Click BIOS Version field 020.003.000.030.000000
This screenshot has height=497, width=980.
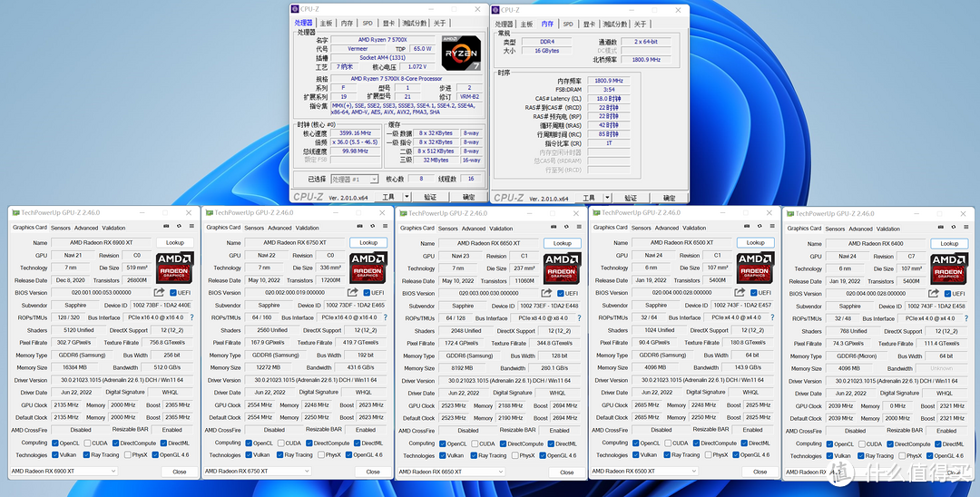[x=489, y=293]
